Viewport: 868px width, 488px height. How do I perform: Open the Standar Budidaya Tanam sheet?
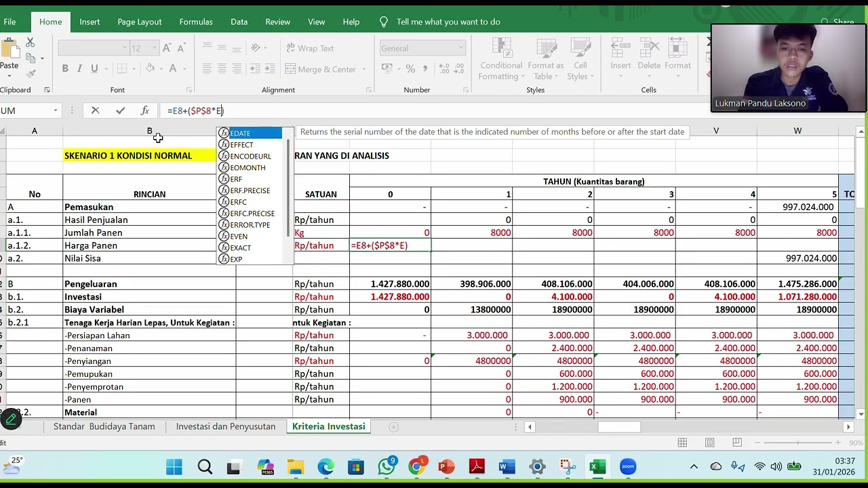click(104, 426)
